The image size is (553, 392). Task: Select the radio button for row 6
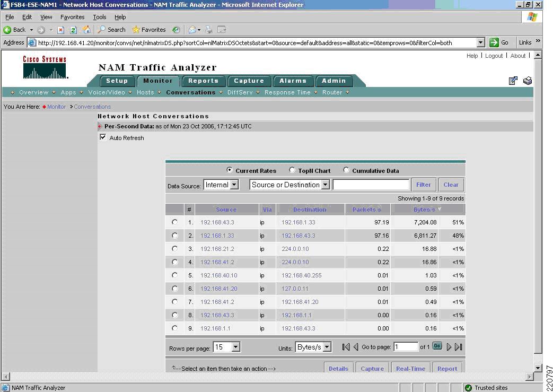click(x=174, y=288)
